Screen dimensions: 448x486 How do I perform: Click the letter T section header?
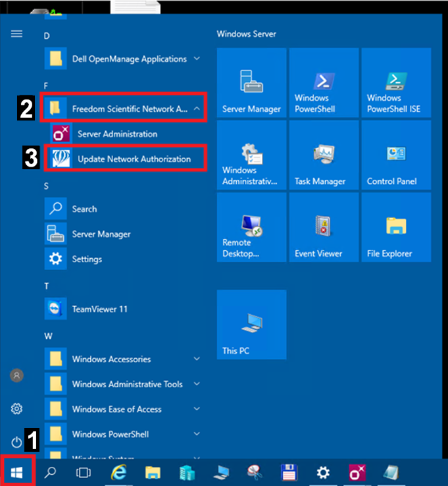point(47,286)
